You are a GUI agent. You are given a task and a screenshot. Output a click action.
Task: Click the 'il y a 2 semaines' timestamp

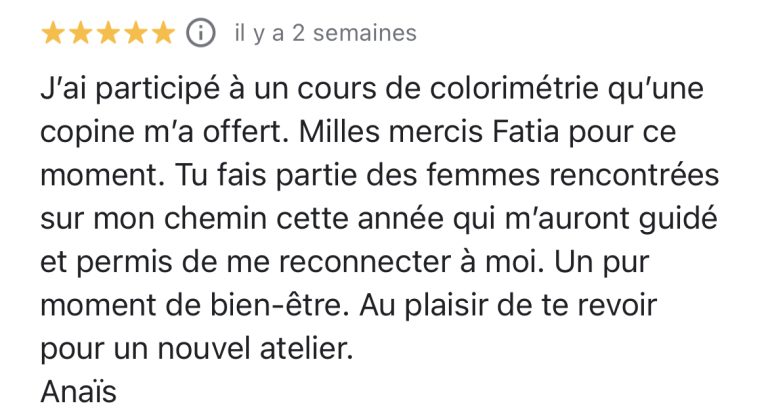pos(326,33)
